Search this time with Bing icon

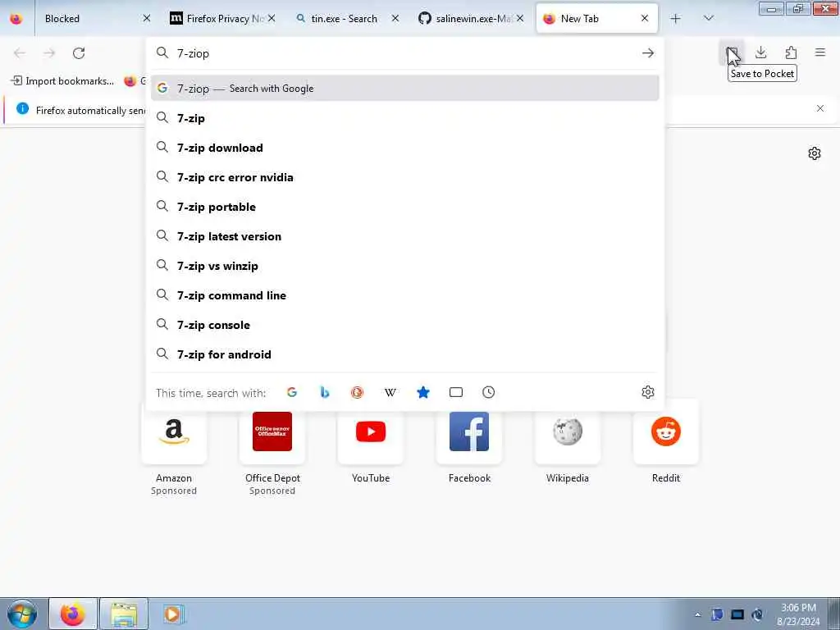(325, 392)
